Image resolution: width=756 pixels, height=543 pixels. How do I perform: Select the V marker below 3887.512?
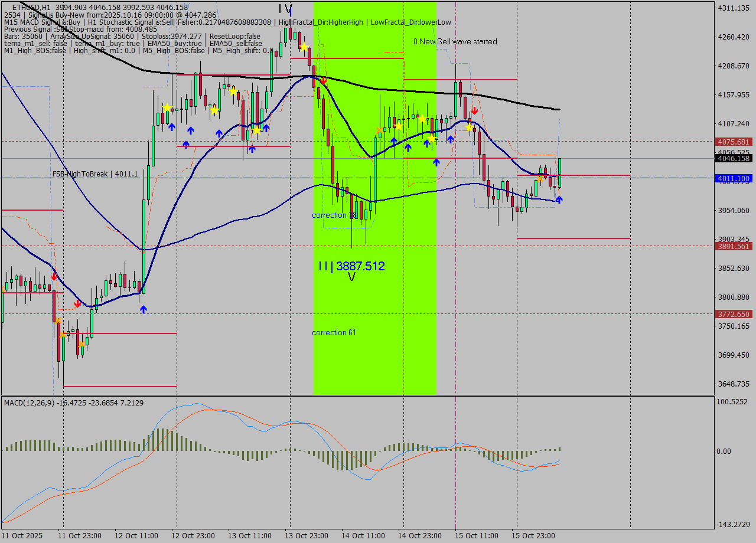351,277
